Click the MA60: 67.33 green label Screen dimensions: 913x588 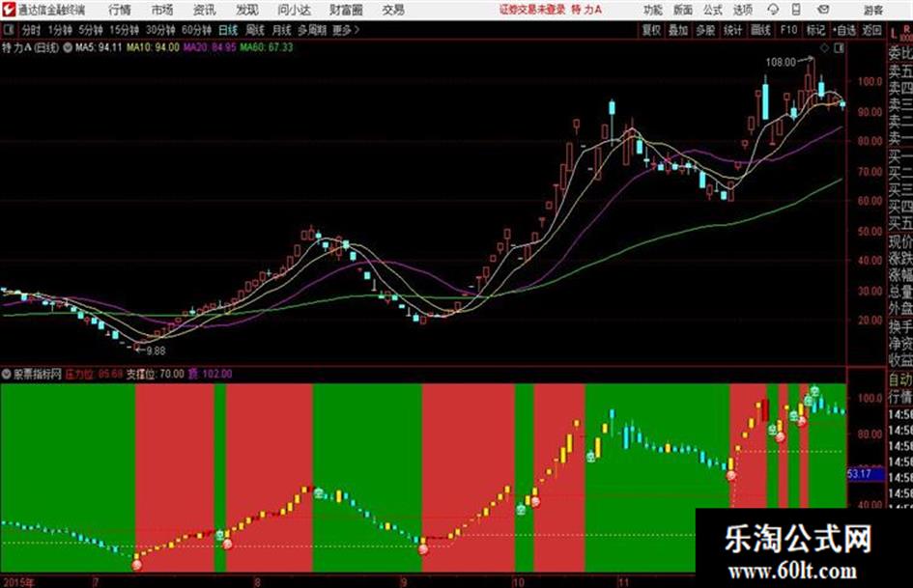pos(267,47)
